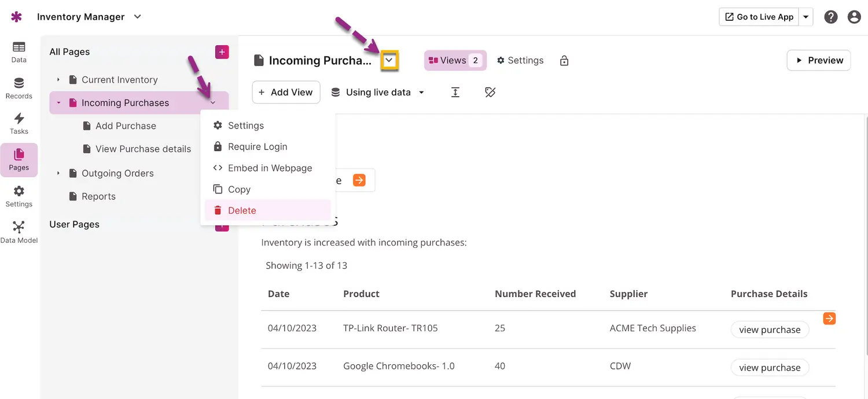Expand the Outgoing Orders tree item

click(58, 173)
